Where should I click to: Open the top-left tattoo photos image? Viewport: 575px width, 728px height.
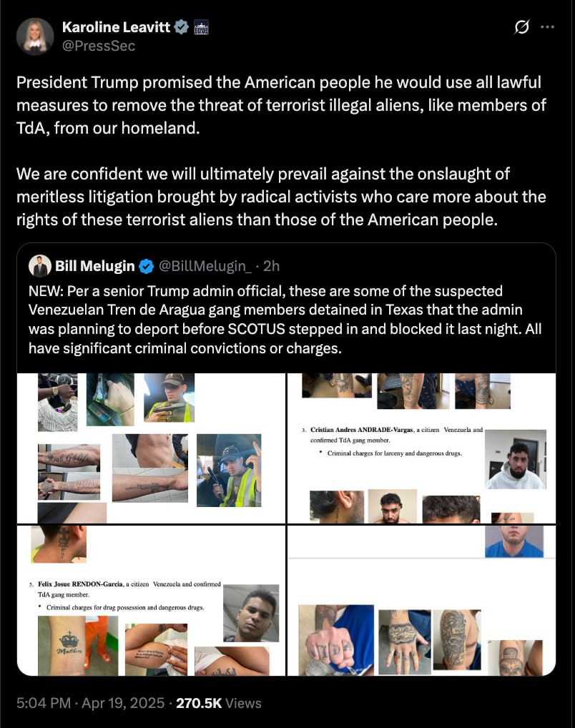pyautogui.click(x=152, y=448)
